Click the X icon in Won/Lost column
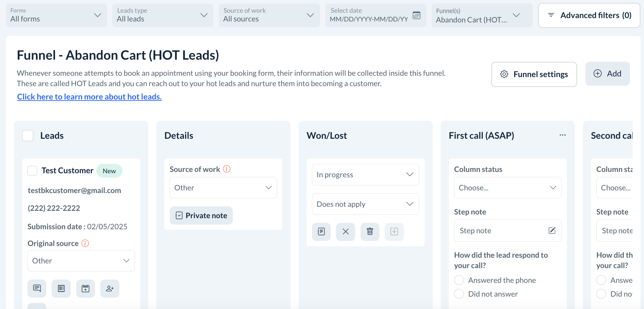644x309 pixels. coord(345,232)
